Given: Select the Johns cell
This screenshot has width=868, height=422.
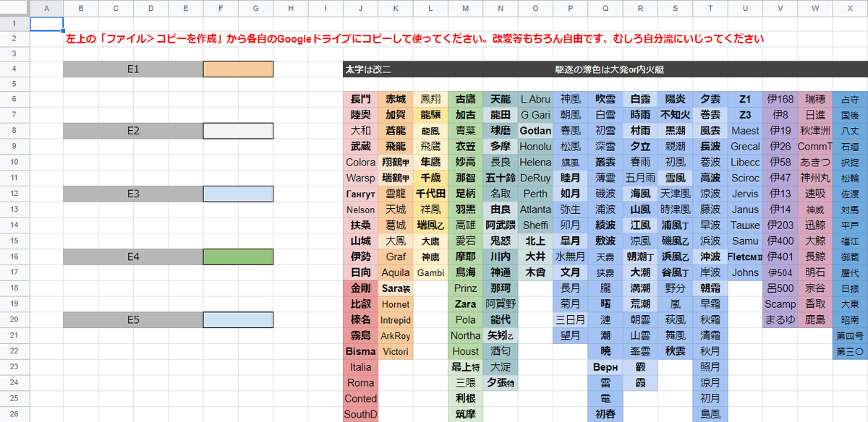Looking at the screenshot, I should (745, 272).
